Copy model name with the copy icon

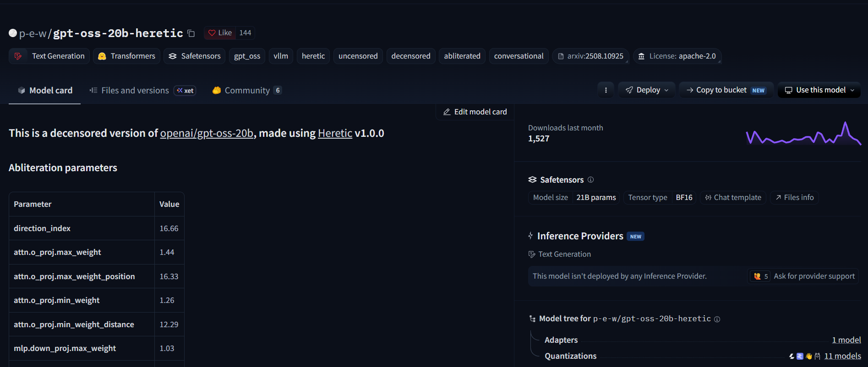[x=191, y=33]
